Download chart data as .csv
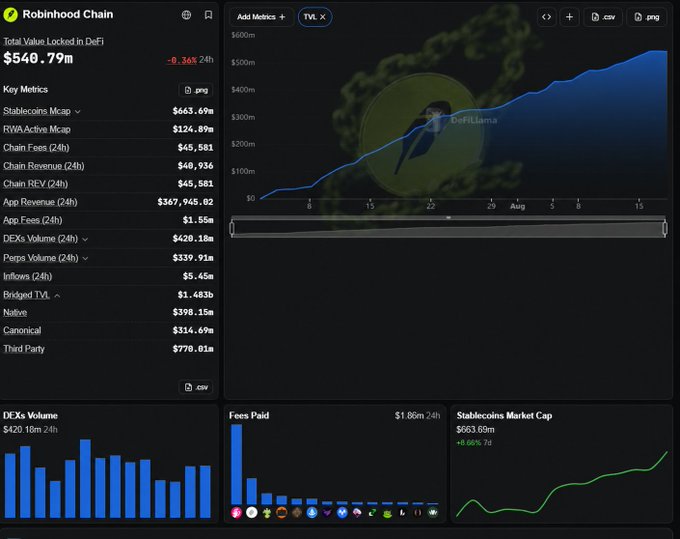Screen dimensions: 680x539 pyautogui.click(x=603, y=17)
